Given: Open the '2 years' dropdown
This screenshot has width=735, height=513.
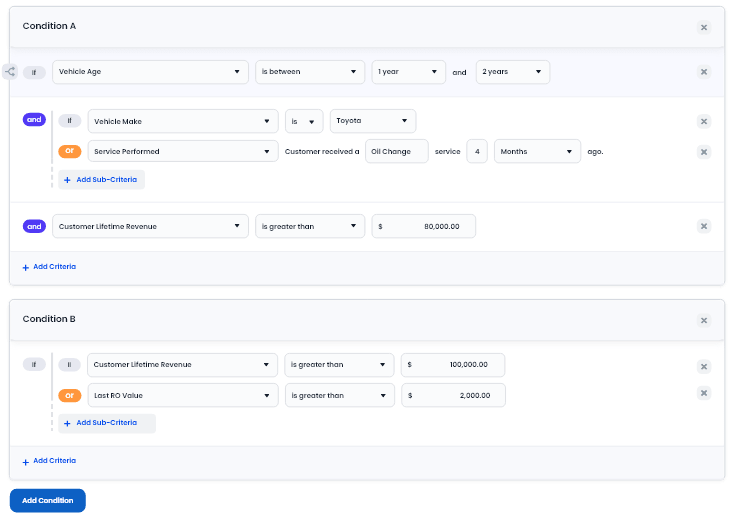Looking at the screenshot, I should [512, 72].
